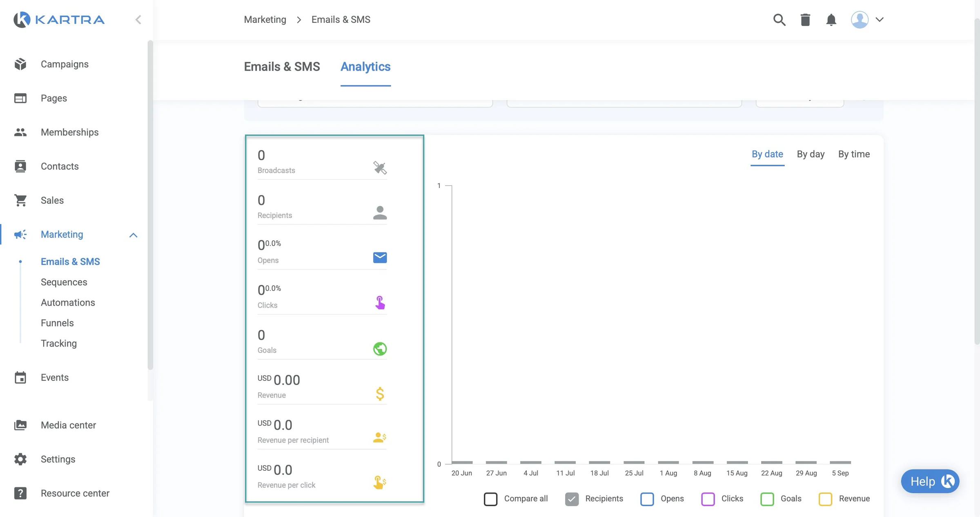The height and width of the screenshot is (517, 980).
Task: Click the USD 0.00 Revenue value
Action: [x=278, y=380]
